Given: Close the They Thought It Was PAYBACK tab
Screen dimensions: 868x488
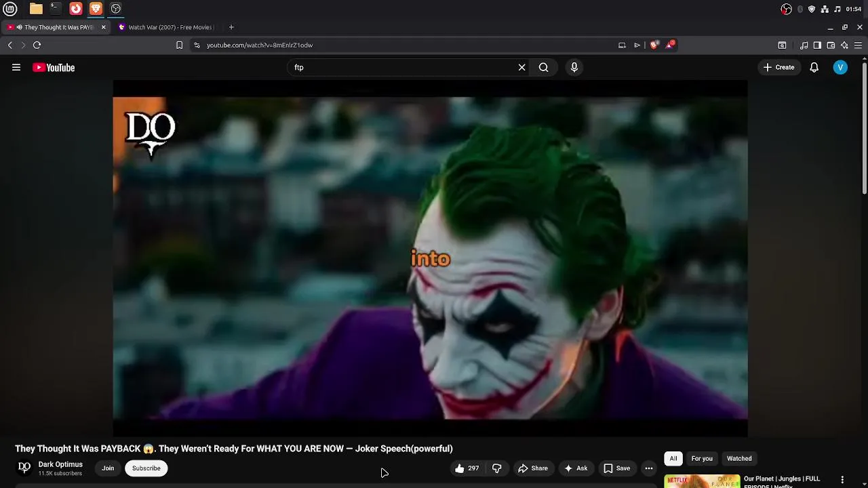Looking at the screenshot, I should [103, 27].
